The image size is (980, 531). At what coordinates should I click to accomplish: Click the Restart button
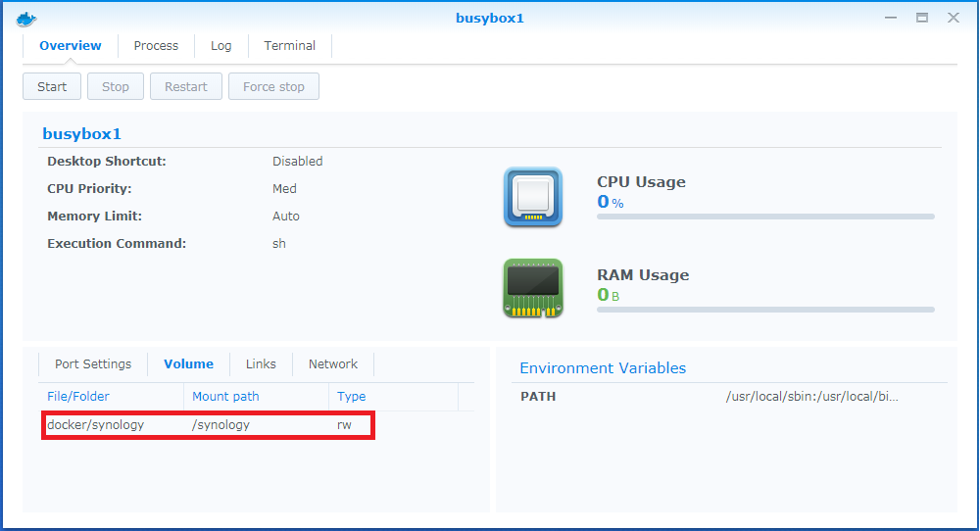(x=185, y=86)
